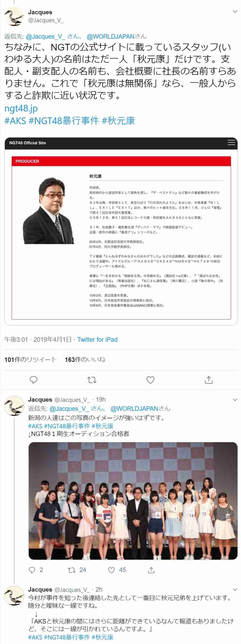Expand options chevron on main tweet
Image resolution: width=241 pixels, height=644 pixels.
pos(235,12)
